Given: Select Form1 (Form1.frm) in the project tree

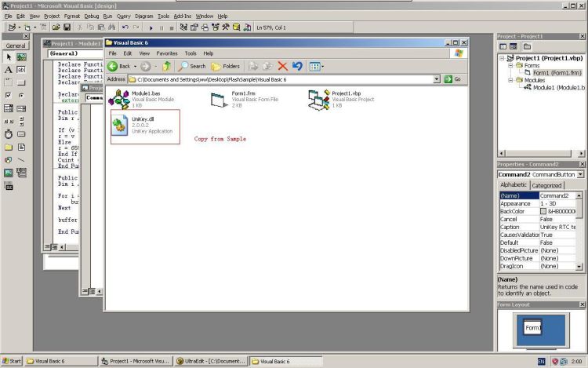Looking at the screenshot, I should point(557,73).
